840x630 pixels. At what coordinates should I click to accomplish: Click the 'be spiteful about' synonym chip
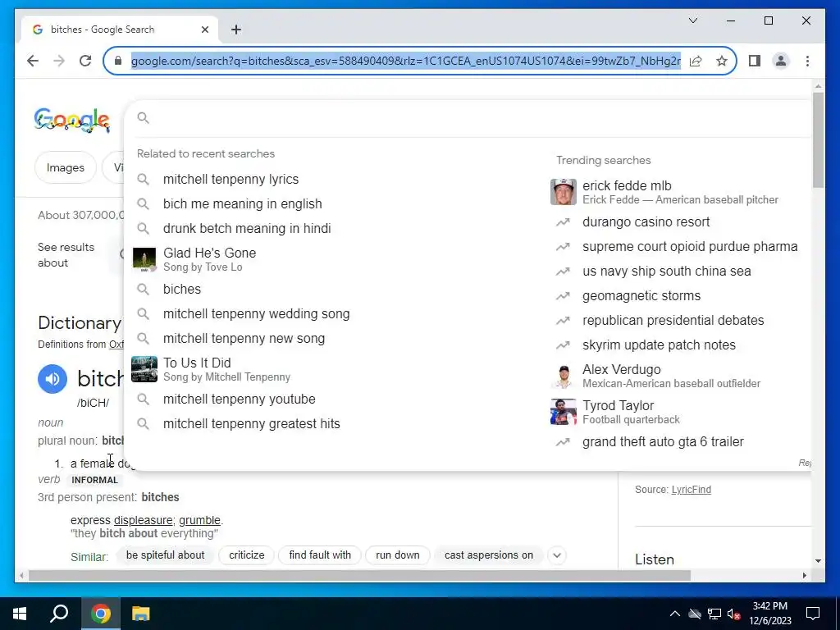[165, 555]
